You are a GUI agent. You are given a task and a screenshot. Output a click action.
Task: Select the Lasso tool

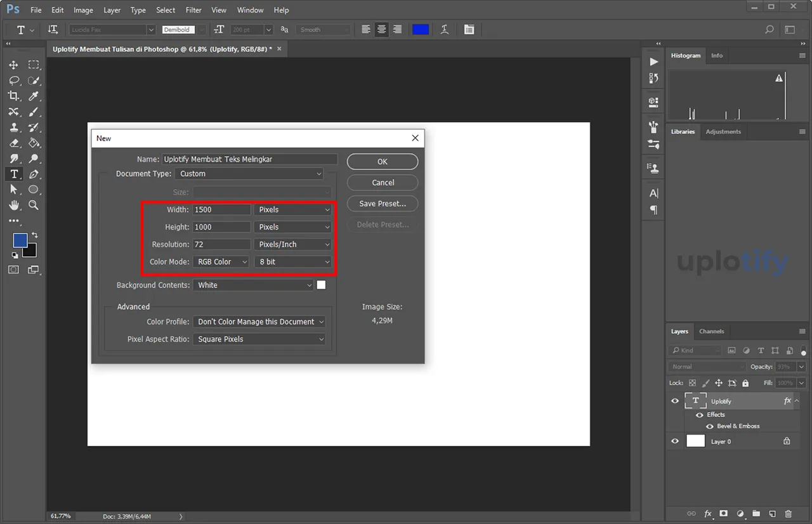(13, 81)
